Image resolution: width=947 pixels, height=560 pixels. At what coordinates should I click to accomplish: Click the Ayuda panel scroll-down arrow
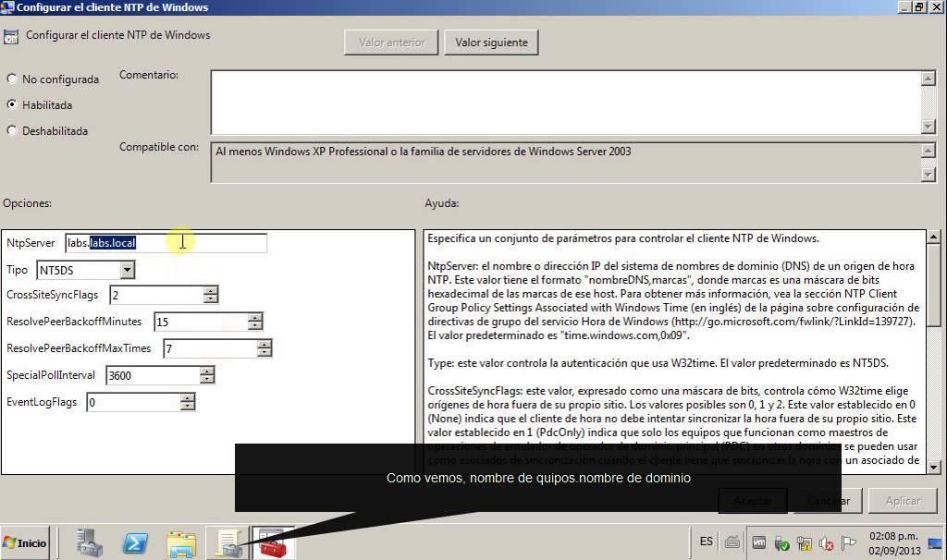934,467
